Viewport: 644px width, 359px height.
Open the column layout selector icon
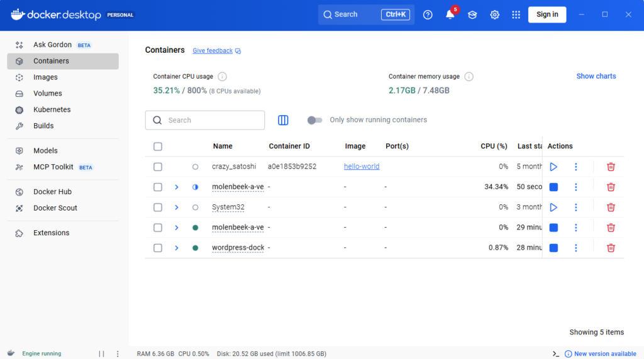click(283, 120)
